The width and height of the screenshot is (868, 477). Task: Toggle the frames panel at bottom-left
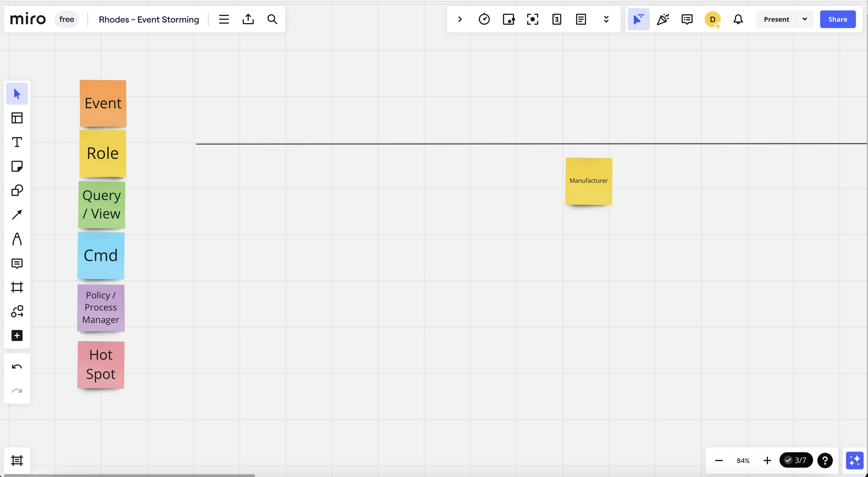17,460
